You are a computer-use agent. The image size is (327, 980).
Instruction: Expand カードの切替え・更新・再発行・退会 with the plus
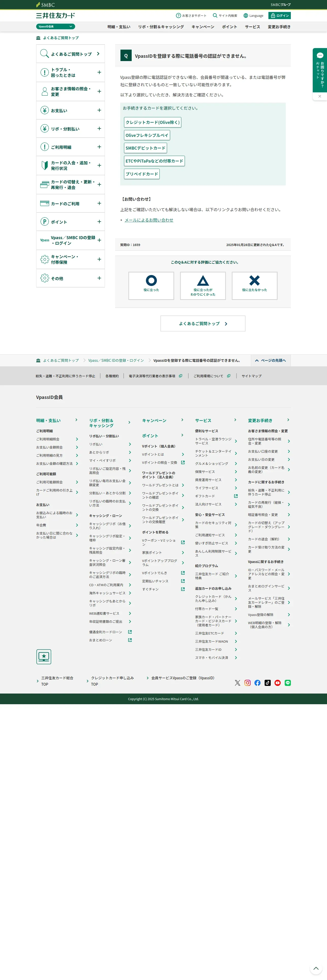99,184
